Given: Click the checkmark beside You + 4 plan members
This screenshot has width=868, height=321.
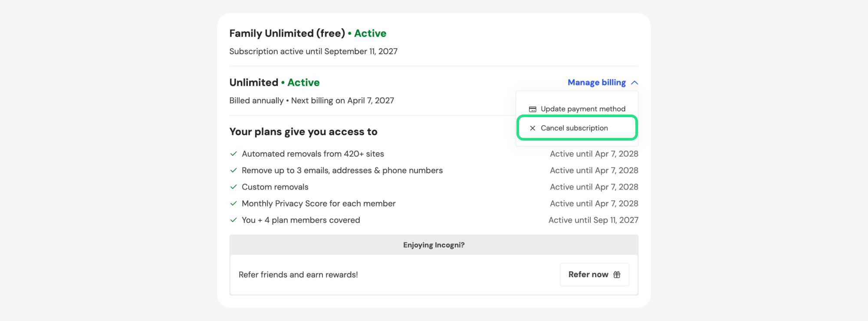Looking at the screenshot, I should click(x=233, y=220).
